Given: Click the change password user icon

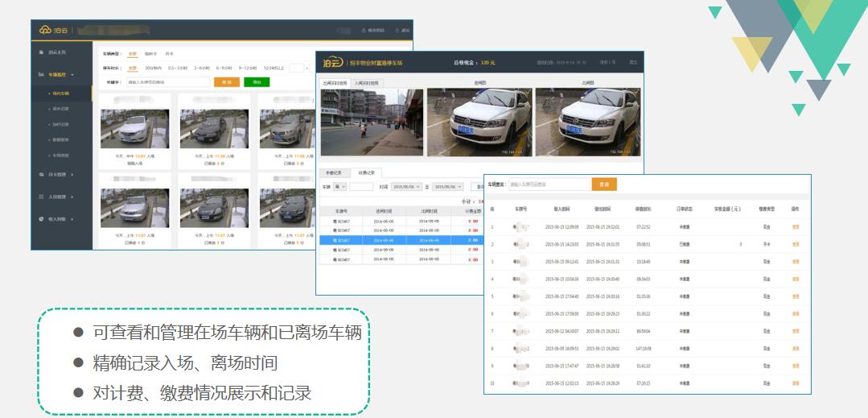Looking at the screenshot, I should pyautogui.click(x=364, y=30).
